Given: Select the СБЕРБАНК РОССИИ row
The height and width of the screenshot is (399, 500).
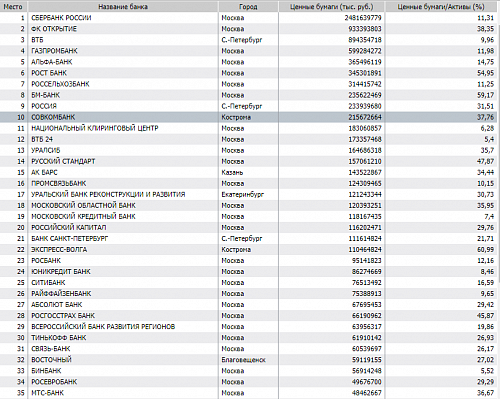Looking at the screenshot, I should point(248,18).
